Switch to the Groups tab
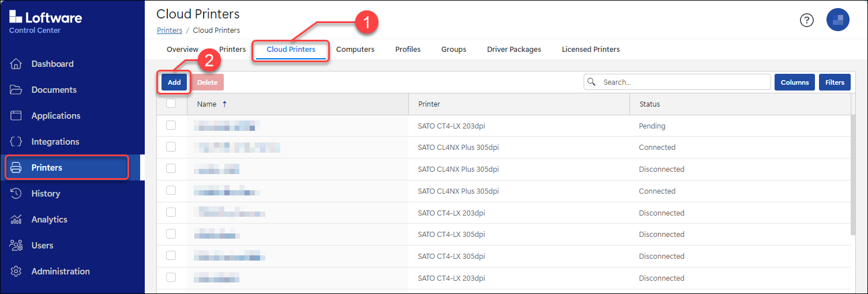The height and width of the screenshot is (294, 868). click(454, 50)
